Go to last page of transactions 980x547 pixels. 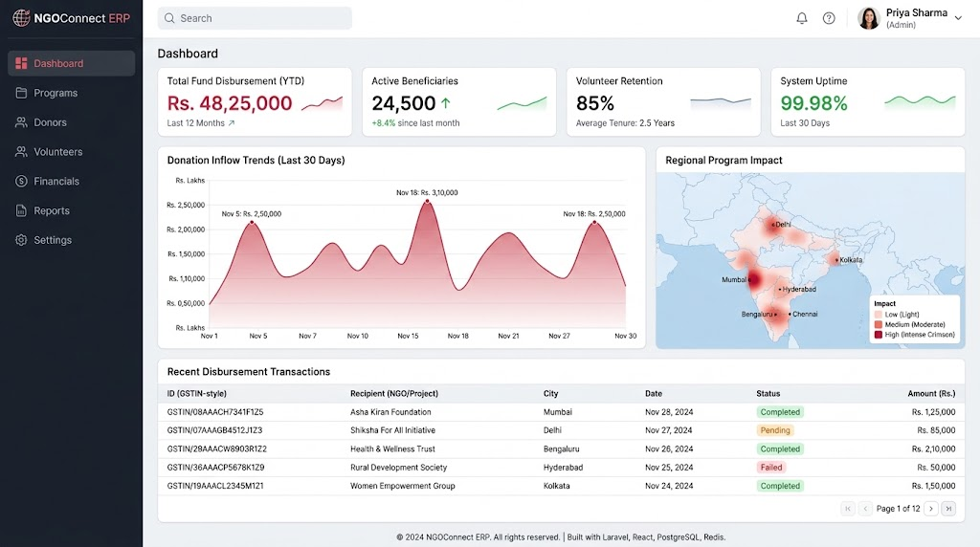point(948,509)
